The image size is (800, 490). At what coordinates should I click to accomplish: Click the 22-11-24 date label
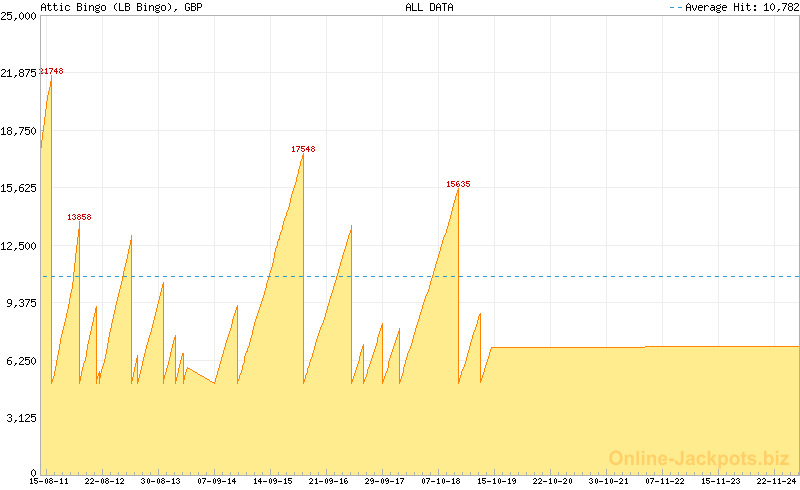tap(776, 481)
